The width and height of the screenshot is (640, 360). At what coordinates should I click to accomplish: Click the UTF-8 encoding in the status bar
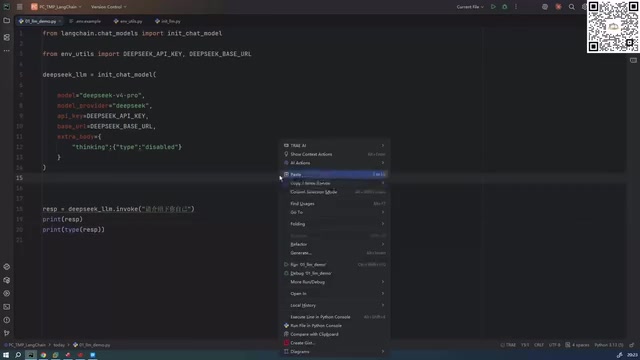point(554,345)
